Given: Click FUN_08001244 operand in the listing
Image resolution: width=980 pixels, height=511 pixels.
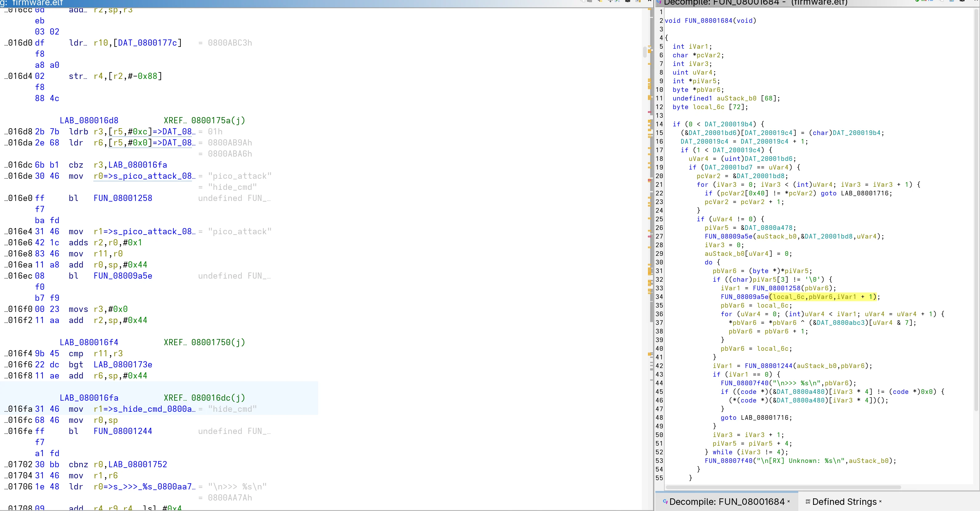Looking at the screenshot, I should pyautogui.click(x=123, y=431).
